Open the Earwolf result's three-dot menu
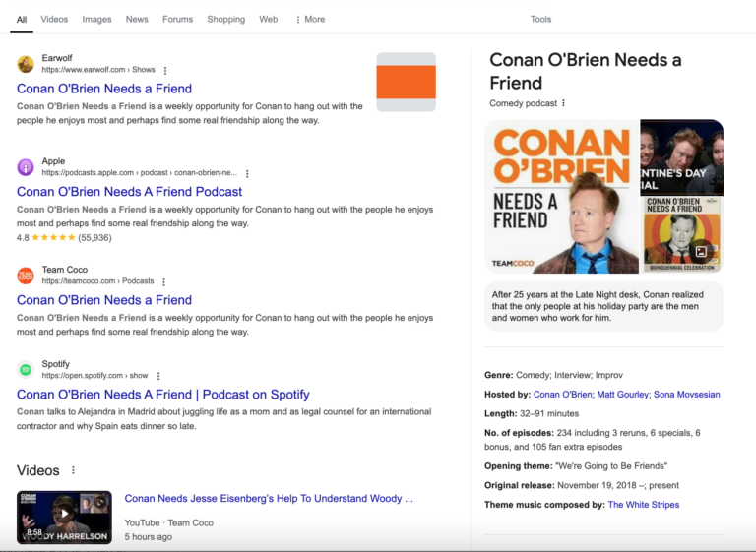The height and width of the screenshot is (552, 756). (x=165, y=71)
